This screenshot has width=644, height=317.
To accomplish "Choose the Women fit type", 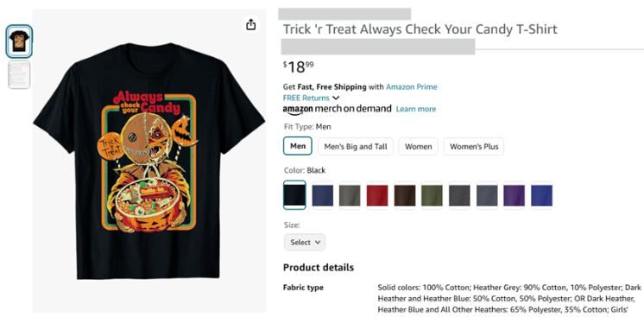I will 418,146.
